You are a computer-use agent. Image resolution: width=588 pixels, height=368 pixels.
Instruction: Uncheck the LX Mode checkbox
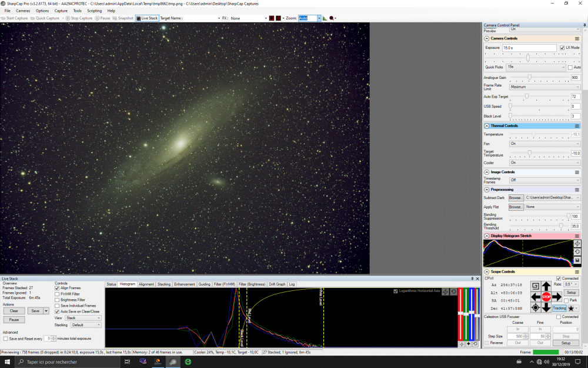pyautogui.click(x=562, y=48)
